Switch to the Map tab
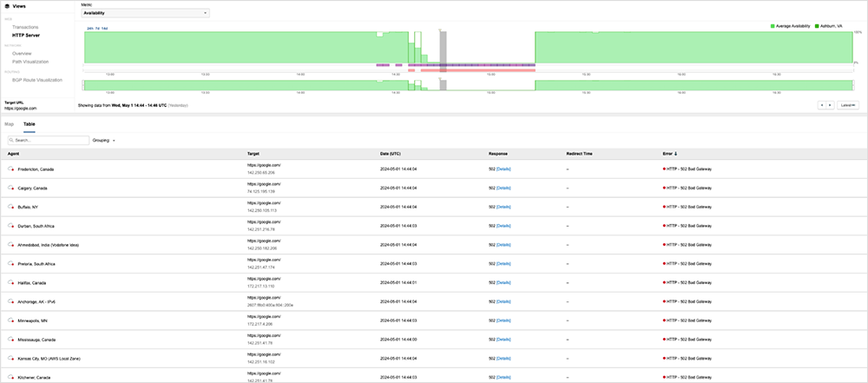The height and width of the screenshot is (383, 868). 10,124
